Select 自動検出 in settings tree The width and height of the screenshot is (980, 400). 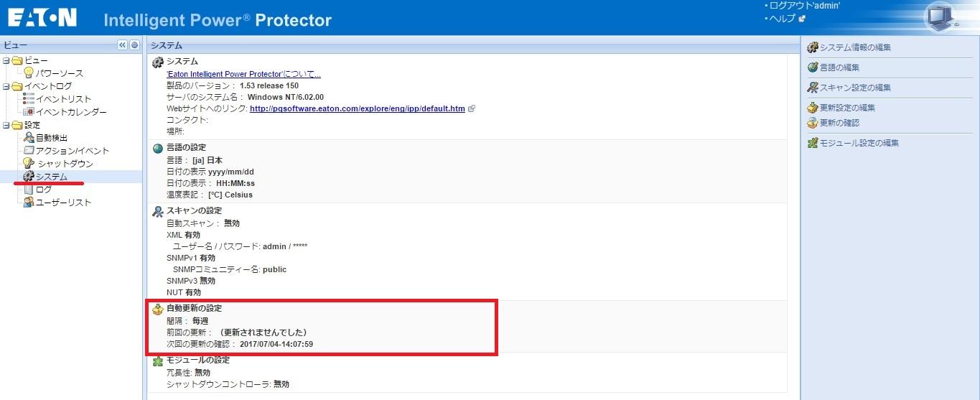(52, 138)
